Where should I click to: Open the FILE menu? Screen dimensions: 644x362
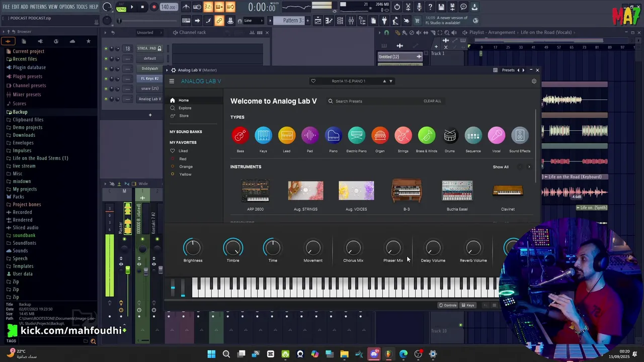(7, 7)
